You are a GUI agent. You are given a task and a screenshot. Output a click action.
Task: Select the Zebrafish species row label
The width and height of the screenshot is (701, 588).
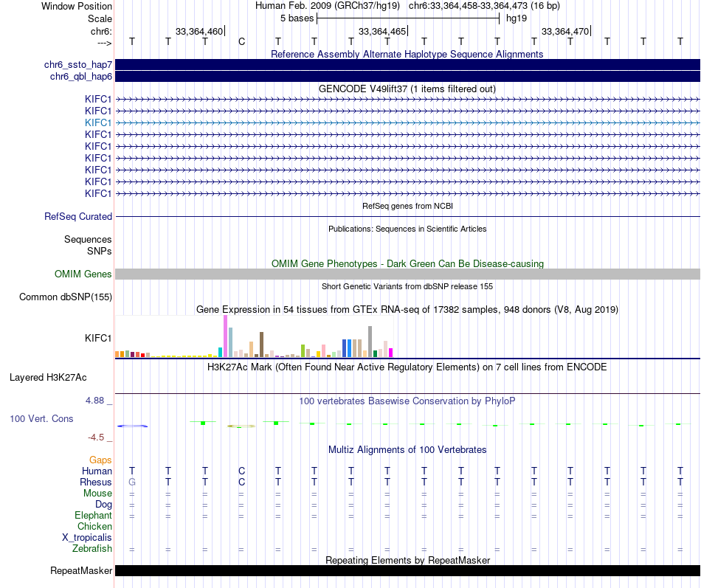(x=92, y=549)
